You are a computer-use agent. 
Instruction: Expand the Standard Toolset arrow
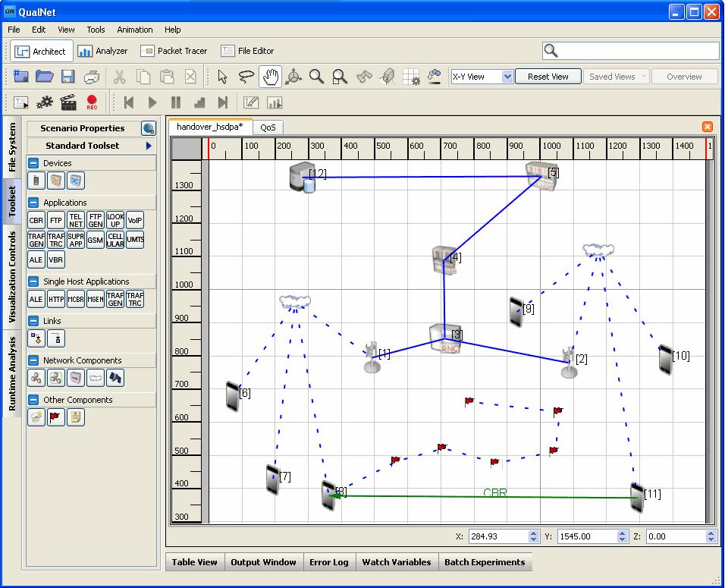pos(149,146)
